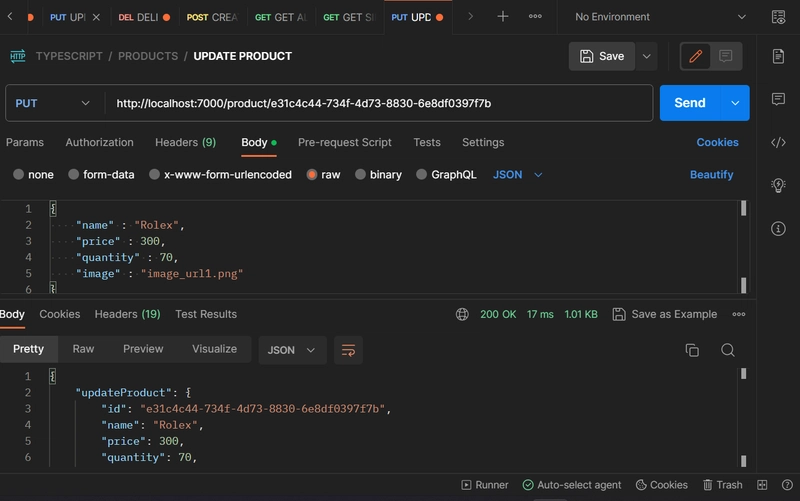Click Auto-select agent in status bar

572,485
